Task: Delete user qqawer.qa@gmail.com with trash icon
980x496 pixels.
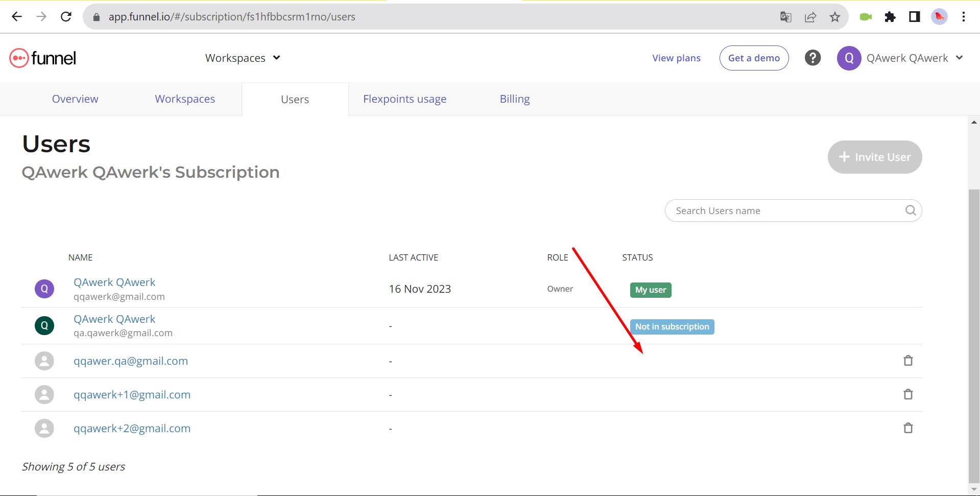Action: pyautogui.click(x=908, y=361)
